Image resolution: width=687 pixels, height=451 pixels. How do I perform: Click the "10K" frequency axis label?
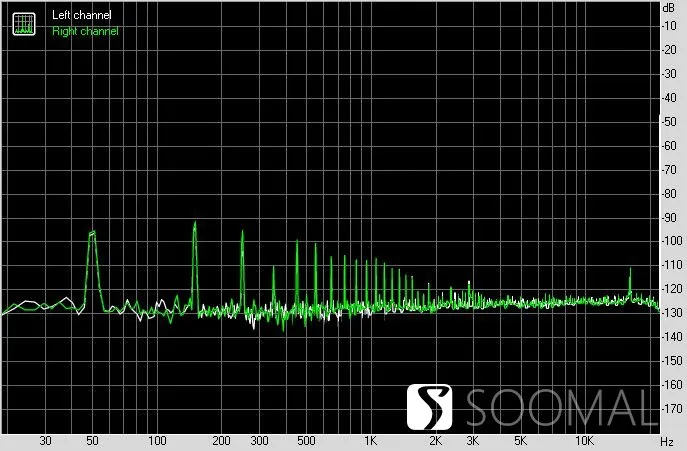[584, 440]
